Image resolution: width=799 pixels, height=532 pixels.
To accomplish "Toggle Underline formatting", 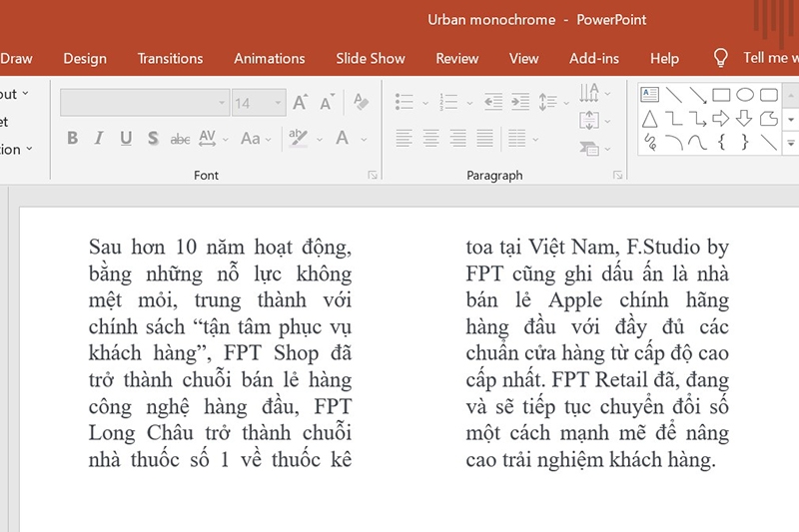I will pos(126,138).
